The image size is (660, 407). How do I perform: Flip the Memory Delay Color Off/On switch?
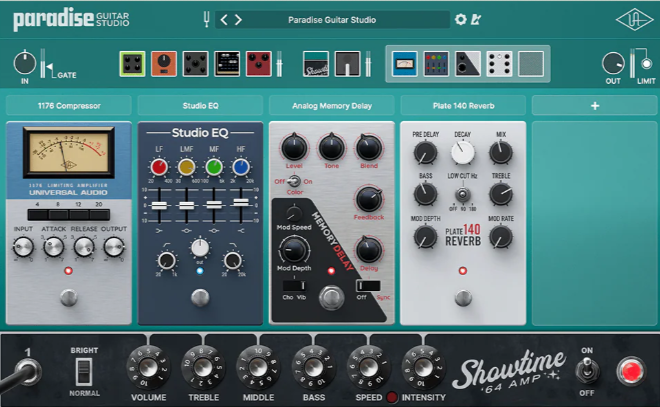point(294,181)
